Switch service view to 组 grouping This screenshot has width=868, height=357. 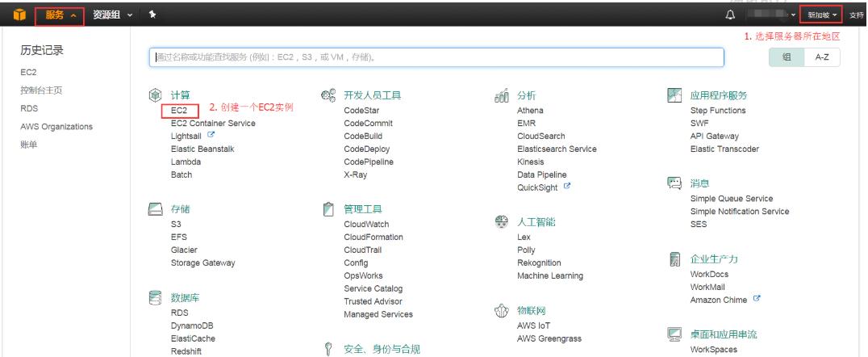click(787, 57)
